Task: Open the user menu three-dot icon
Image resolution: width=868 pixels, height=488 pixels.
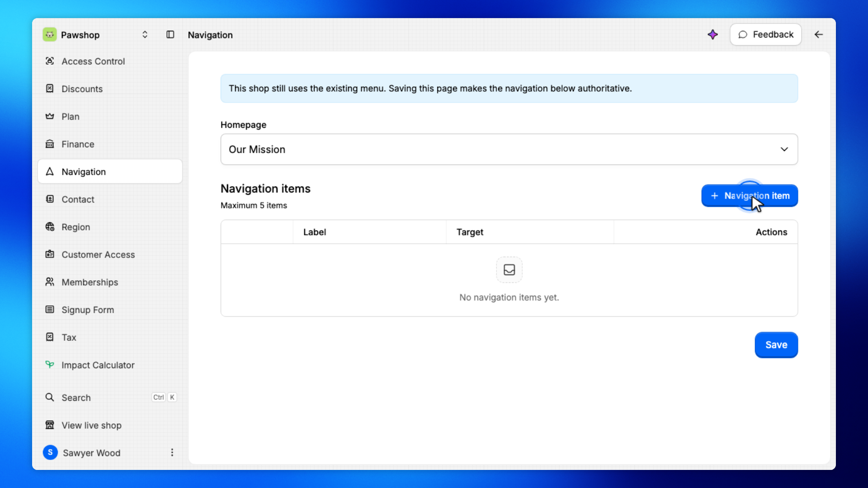Action: click(x=172, y=452)
